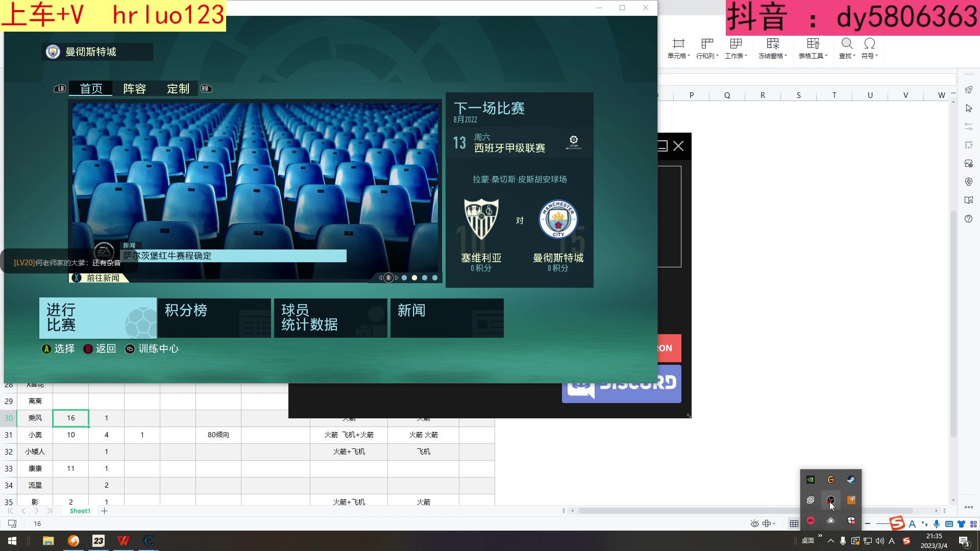Click cell containing 80倾向 in row 31

click(218, 435)
